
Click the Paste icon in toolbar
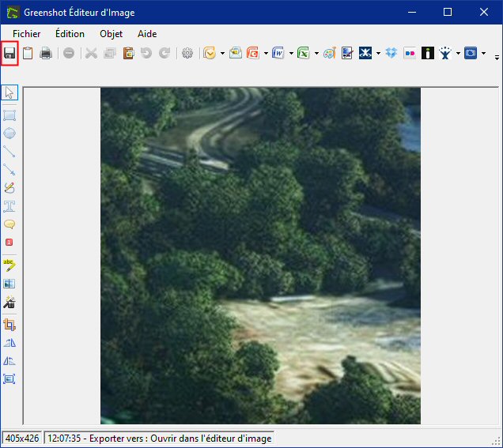pos(128,53)
